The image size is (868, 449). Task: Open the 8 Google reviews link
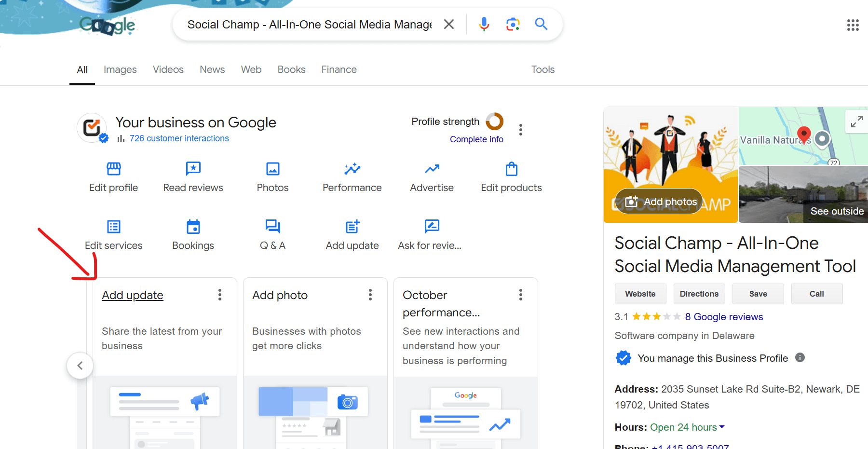coord(724,317)
